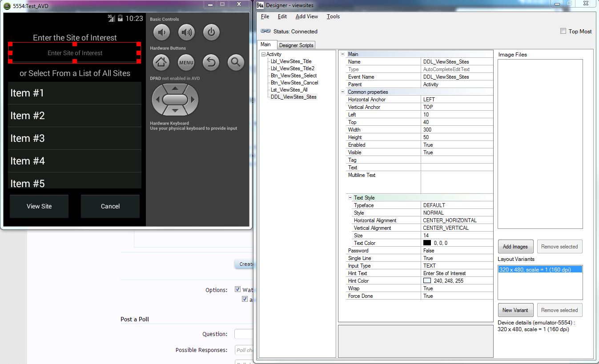Collapse the Activity tree node

264,54
